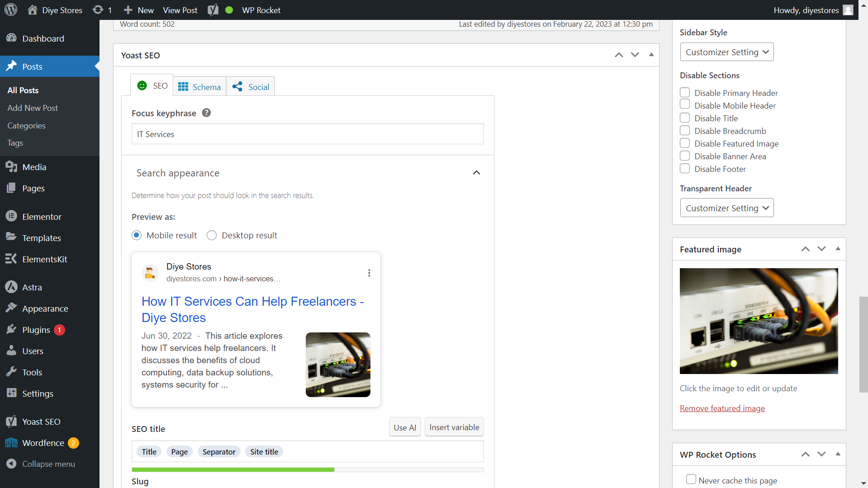Switch to the Social tab
The height and width of the screenshot is (488, 868).
point(250,86)
